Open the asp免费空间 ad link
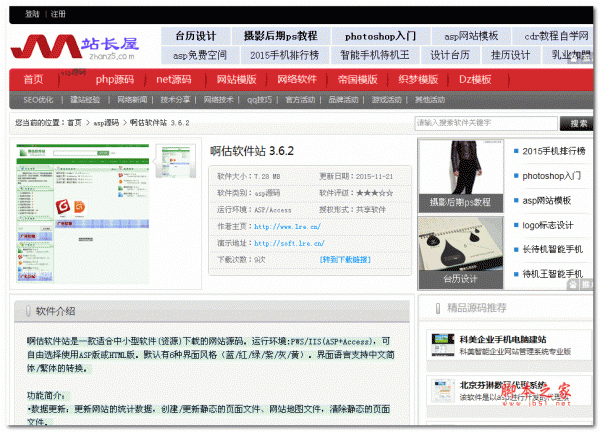600x432 pixels. tap(200, 55)
